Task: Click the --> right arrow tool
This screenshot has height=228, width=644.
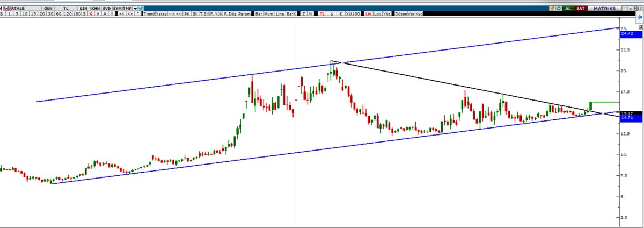Action: (x=171, y=13)
